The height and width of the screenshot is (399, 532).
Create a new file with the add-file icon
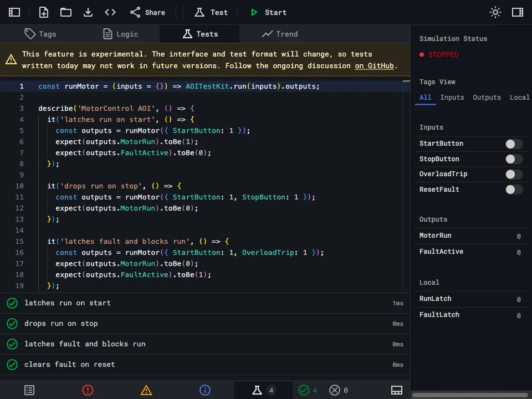[44, 12]
